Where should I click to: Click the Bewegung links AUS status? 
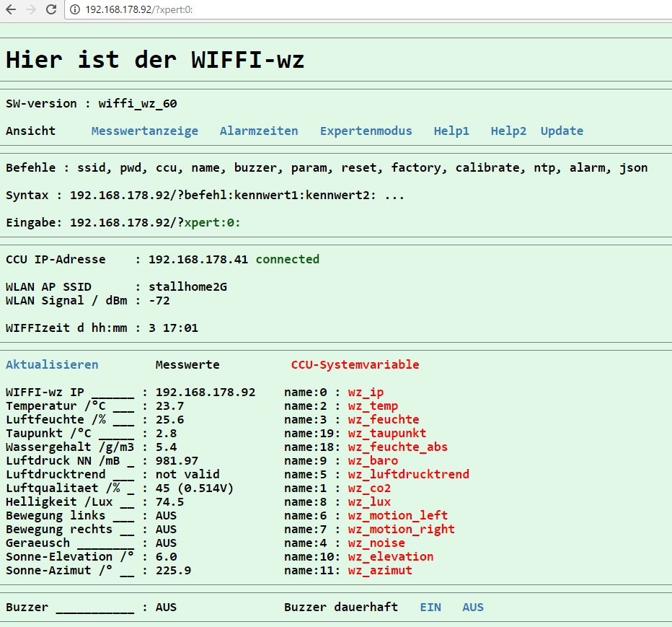click(x=166, y=515)
